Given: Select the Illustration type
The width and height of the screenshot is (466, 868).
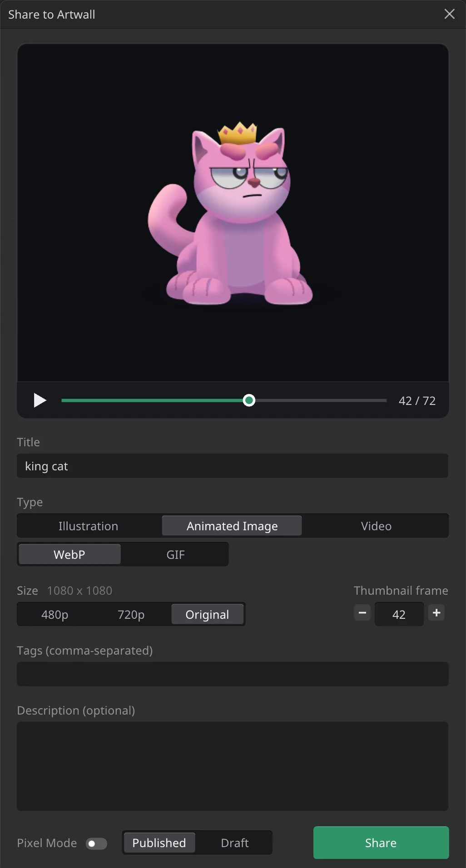Looking at the screenshot, I should pyautogui.click(x=88, y=526).
